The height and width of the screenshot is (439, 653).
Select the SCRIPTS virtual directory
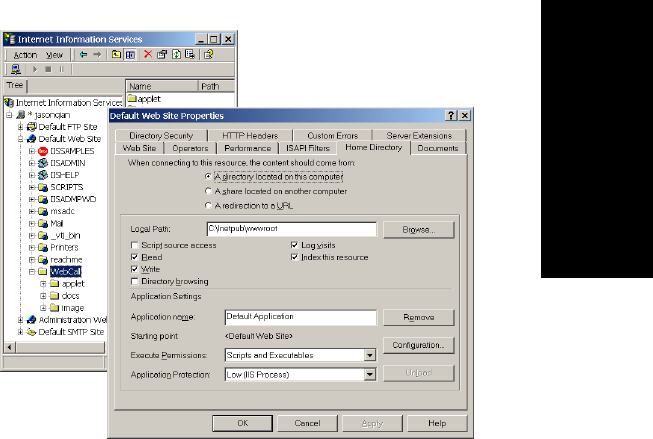pos(67,187)
